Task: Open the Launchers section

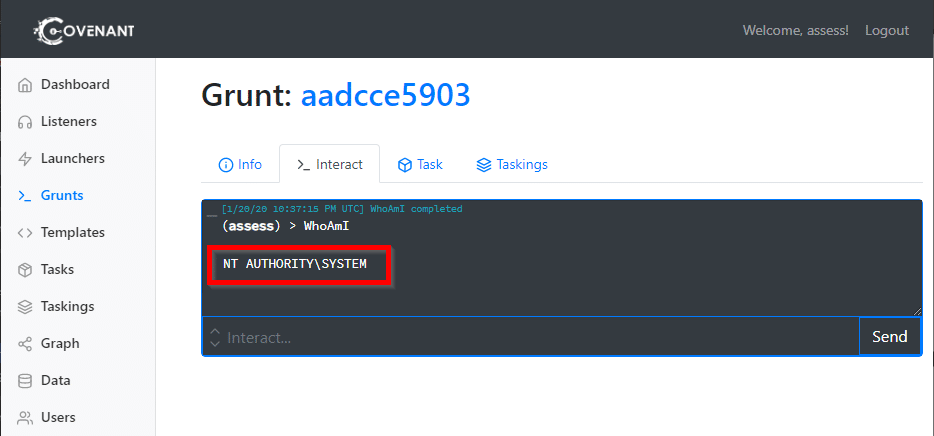Action: 73,158
